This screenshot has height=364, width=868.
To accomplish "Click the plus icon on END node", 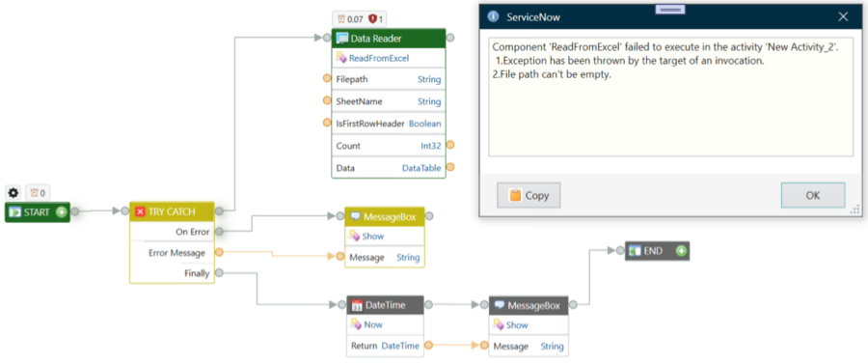I will (682, 251).
